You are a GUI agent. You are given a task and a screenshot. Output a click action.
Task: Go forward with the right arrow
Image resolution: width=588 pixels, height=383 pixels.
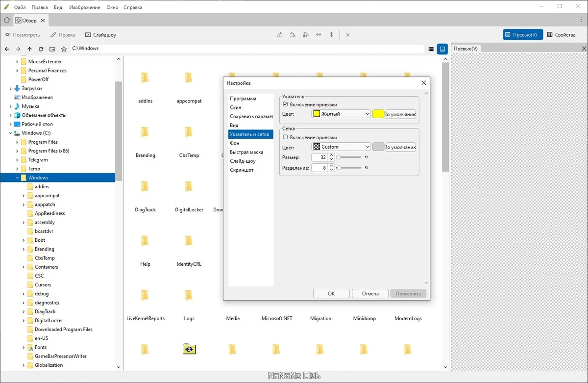coord(18,49)
